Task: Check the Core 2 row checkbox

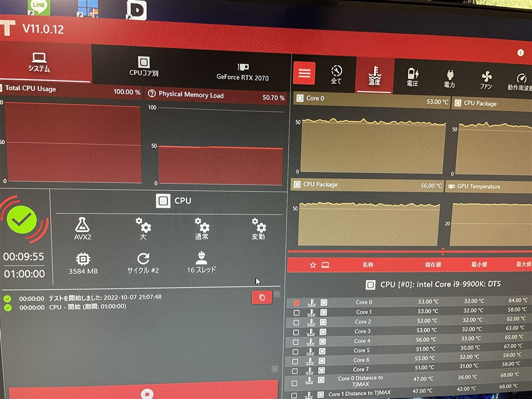Action: 296,322
